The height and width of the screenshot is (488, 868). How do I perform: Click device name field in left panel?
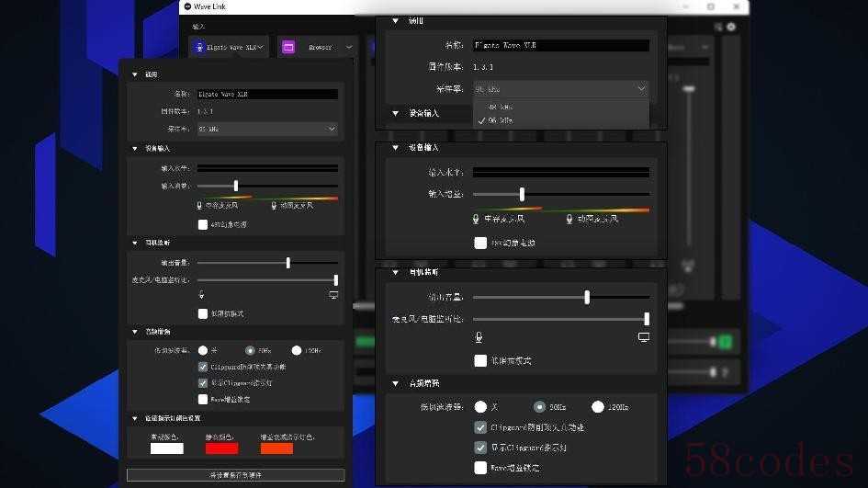pyautogui.click(x=267, y=94)
